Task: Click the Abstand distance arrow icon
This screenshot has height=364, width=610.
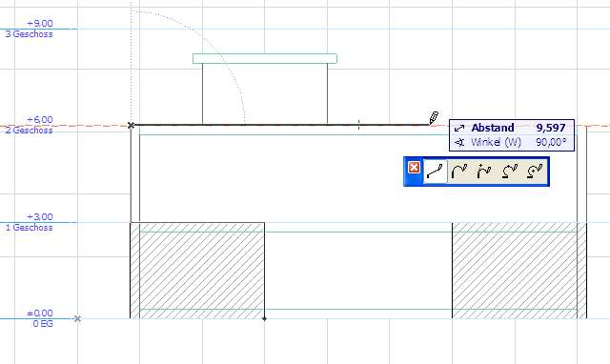Action: [x=459, y=128]
